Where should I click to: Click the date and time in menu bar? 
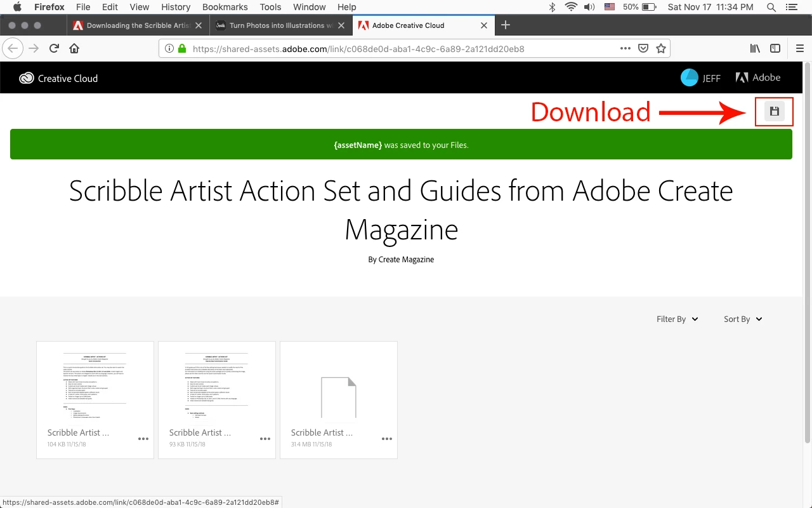click(710, 7)
